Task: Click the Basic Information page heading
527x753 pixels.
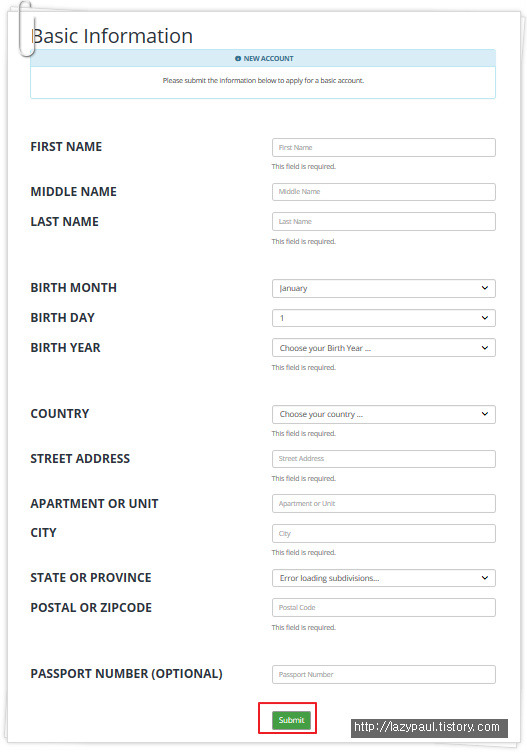Action: (112, 36)
